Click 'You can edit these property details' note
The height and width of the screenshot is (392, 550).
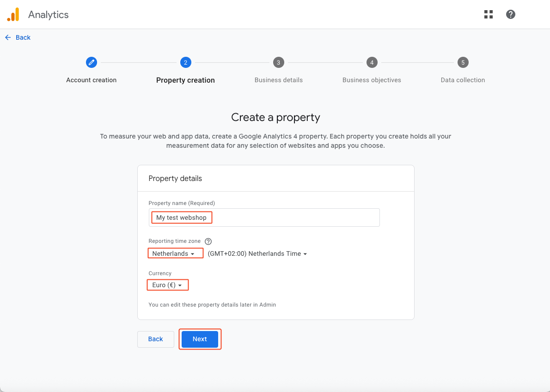click(x=212, y=305)
